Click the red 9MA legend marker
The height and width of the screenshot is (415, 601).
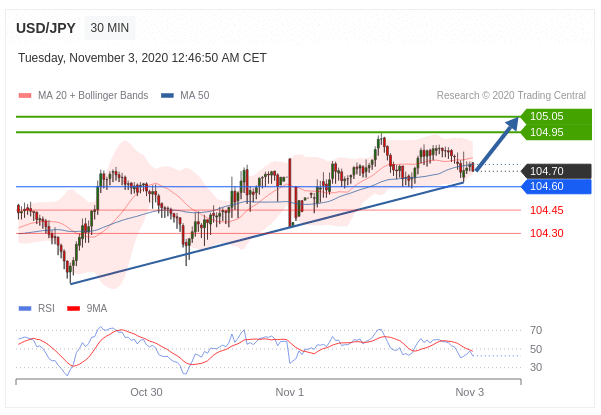click(x=73, y=308)
